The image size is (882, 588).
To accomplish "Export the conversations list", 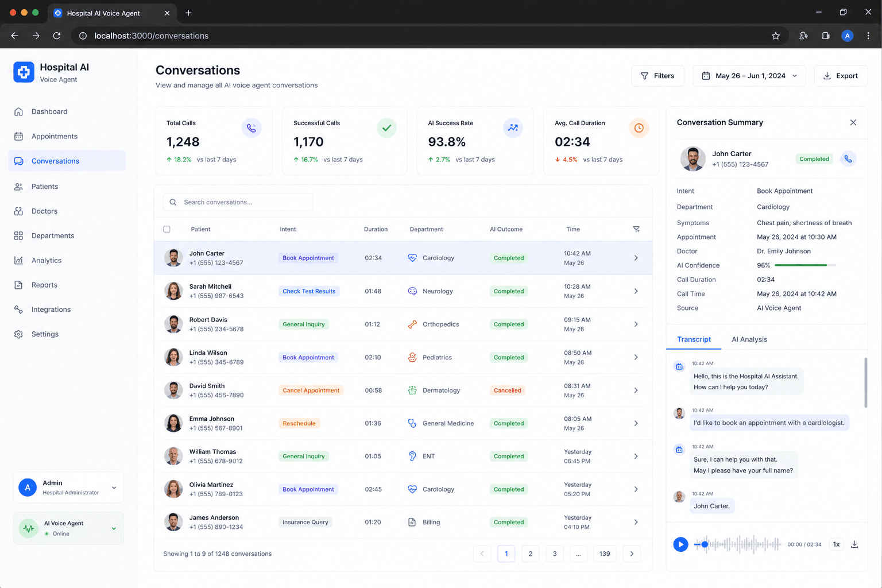I will click(x=841, y=76).
